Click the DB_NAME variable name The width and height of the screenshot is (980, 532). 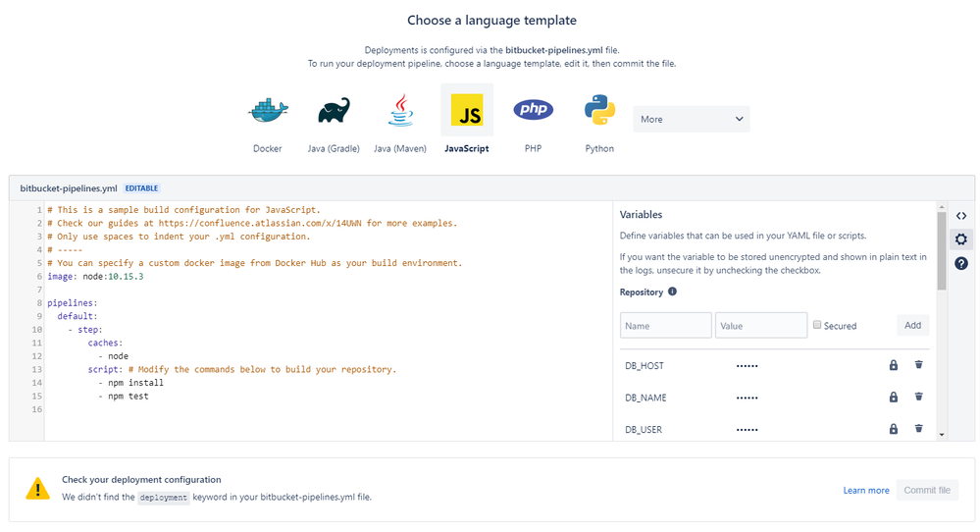pos(645,398)
